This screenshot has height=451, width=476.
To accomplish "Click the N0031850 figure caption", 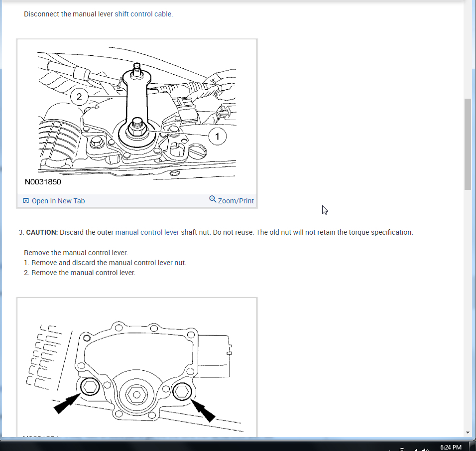I will point(43,182).
